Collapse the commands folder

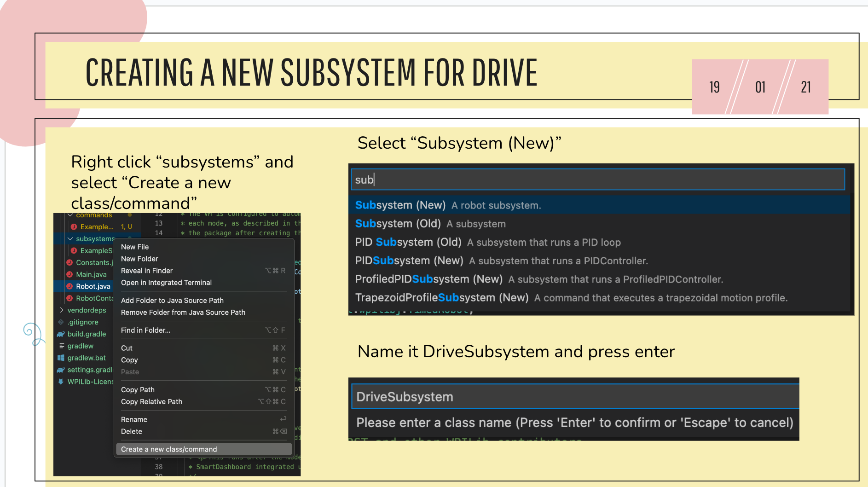(71, 215)
